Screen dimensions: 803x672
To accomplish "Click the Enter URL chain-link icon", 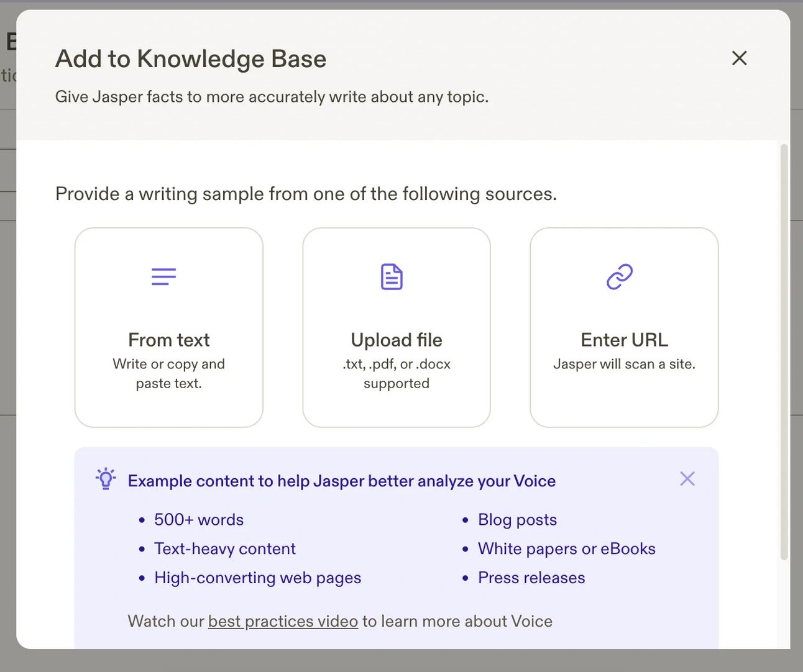I will tap(620, 277).
